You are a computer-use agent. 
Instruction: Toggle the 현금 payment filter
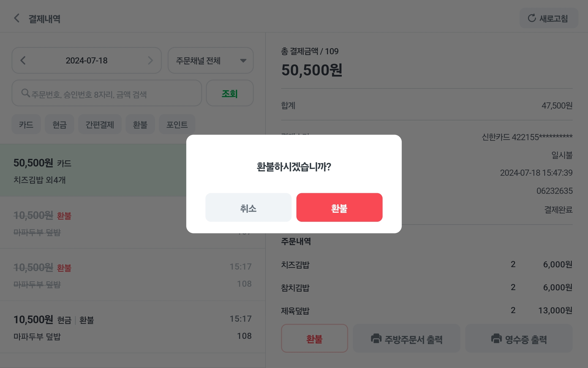pyautogui.click(x=59, y=124)
